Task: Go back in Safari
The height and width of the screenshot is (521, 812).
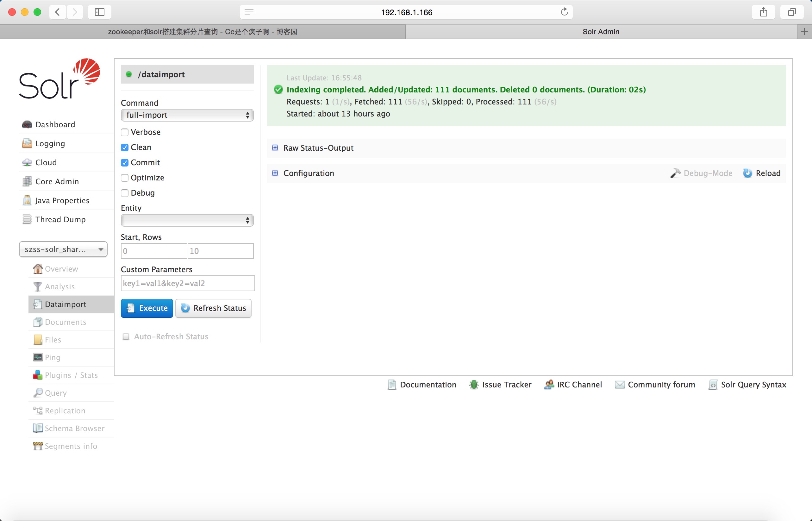Action: tap(58, 12)
